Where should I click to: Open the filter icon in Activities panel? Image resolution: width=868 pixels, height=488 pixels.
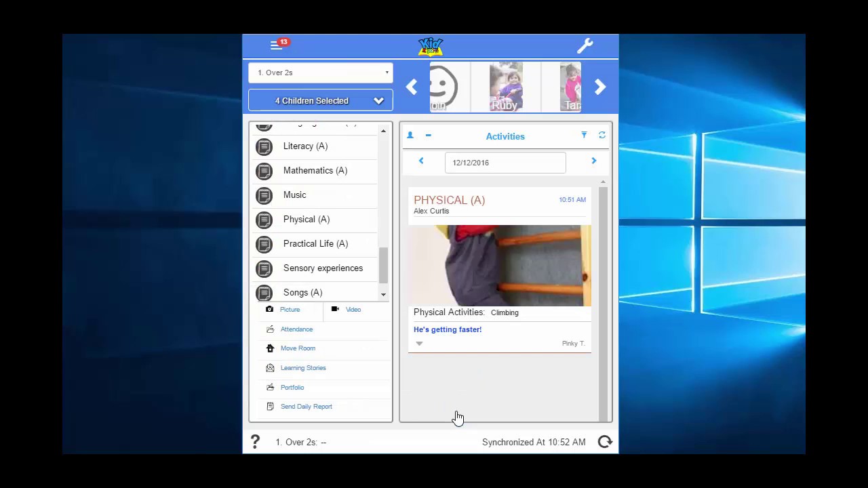(x=584, y=136)
